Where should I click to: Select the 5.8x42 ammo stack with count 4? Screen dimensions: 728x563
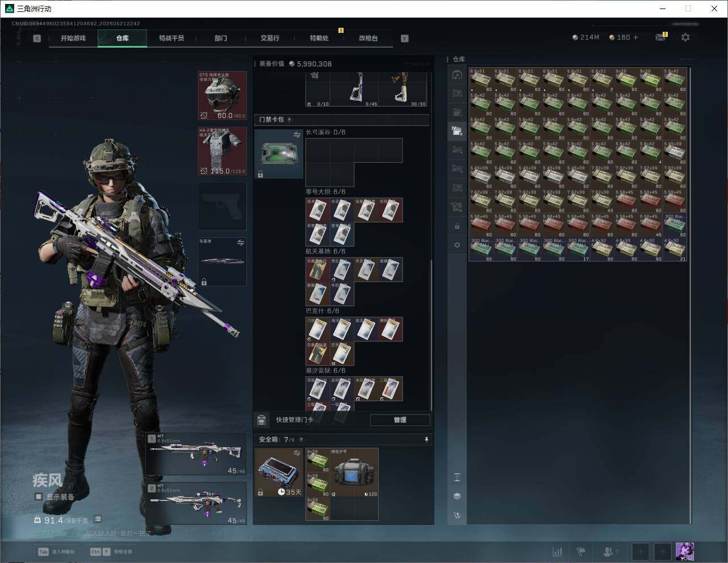click(651, 153)
